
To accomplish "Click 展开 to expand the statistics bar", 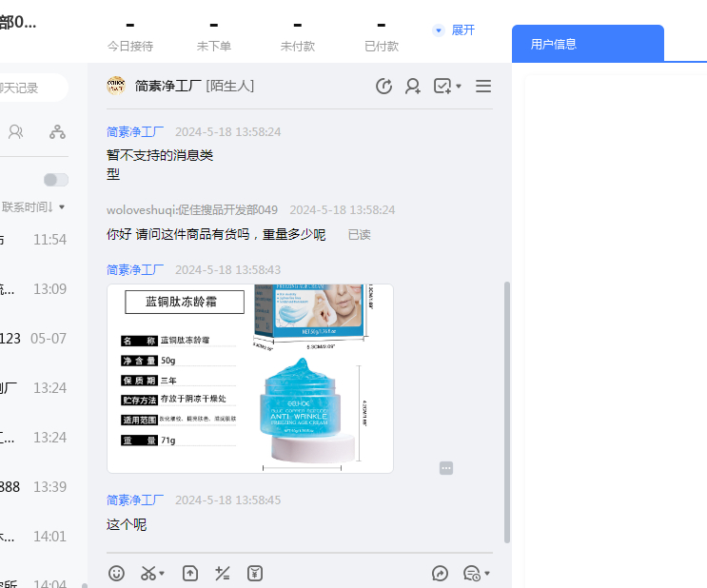I will 455,30.
